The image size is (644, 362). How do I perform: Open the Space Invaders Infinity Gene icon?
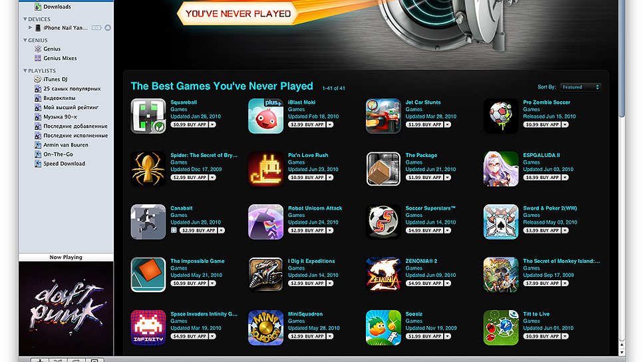coord(148,328)
